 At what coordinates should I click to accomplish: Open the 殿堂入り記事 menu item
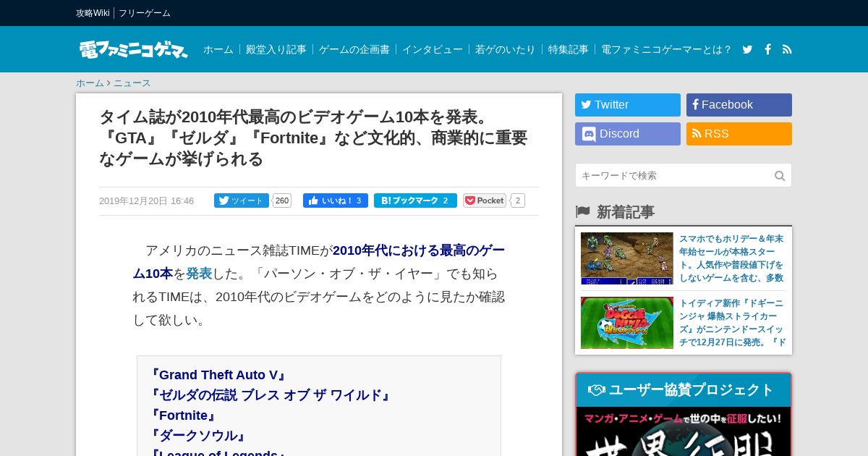276,49
